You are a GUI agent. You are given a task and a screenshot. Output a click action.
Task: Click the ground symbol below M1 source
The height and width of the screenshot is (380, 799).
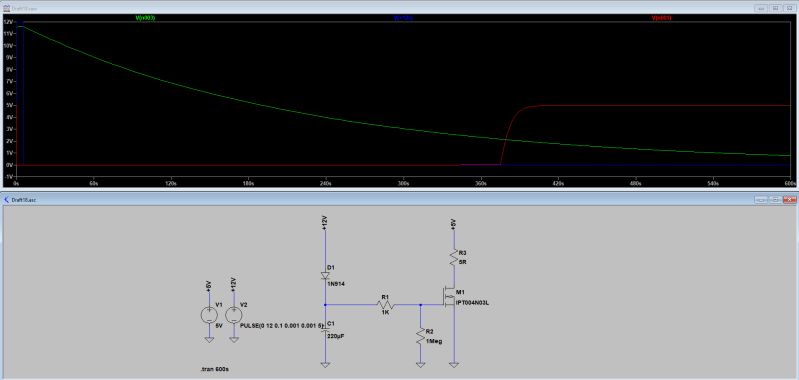454,364
